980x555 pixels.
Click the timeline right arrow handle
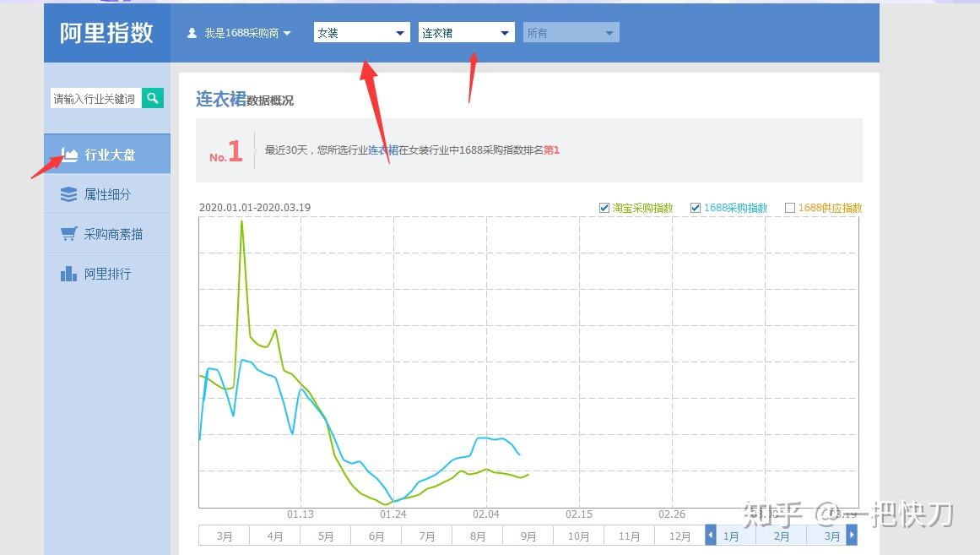coord(851,535)
